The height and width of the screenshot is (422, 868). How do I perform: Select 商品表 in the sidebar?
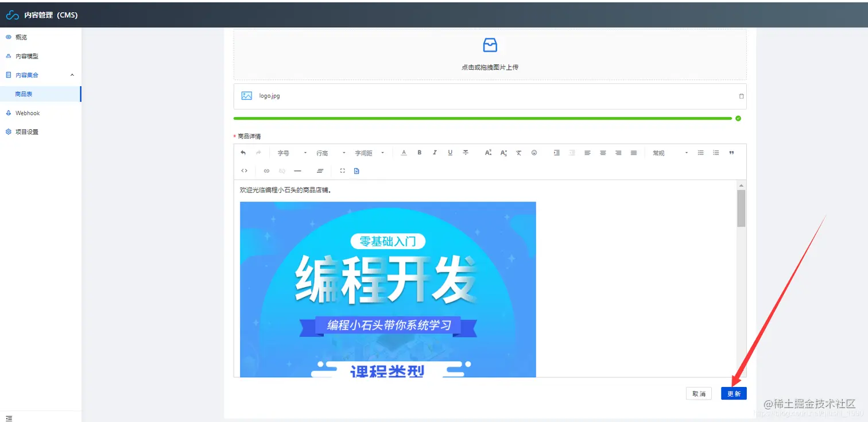pos(40,94)
